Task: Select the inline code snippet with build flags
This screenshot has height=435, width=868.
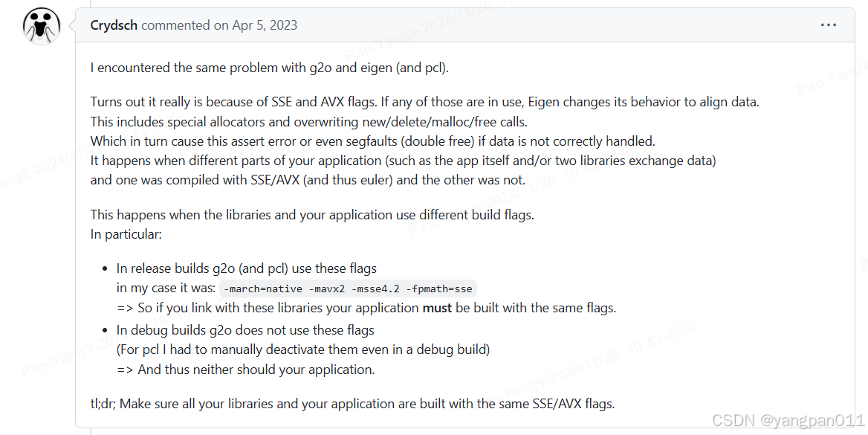Action: click(348, 288)
